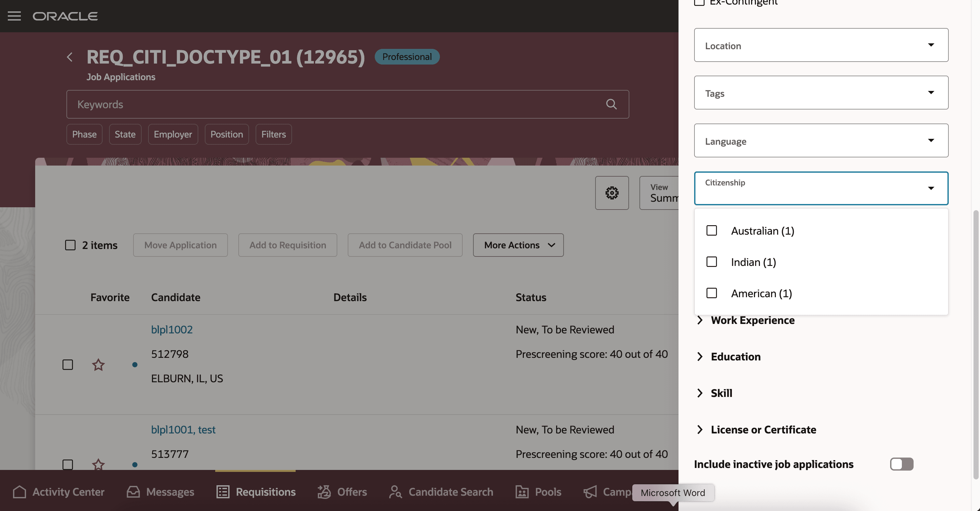Open the Messages inbox icon
This screenshot has width=980, height=511.
[x=133, y=491]
